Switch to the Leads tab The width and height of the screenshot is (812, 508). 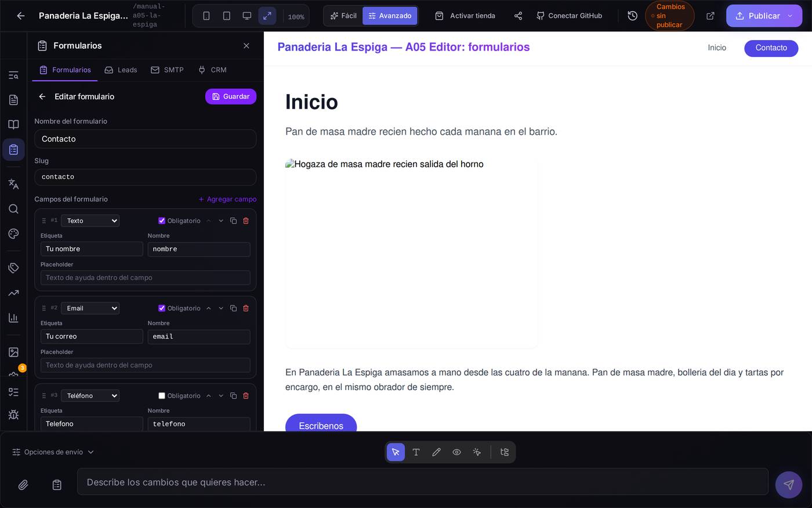[x=121, y=70]
